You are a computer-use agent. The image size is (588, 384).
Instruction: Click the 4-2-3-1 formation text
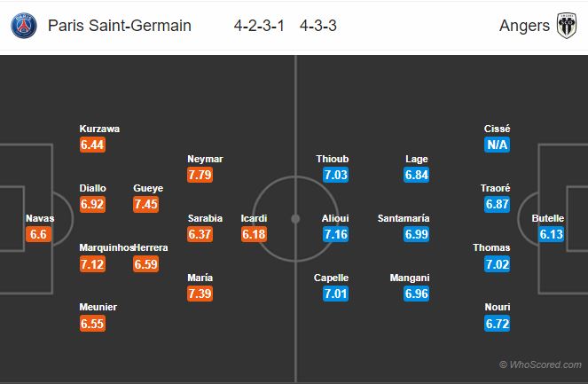(x=259, y=26)
